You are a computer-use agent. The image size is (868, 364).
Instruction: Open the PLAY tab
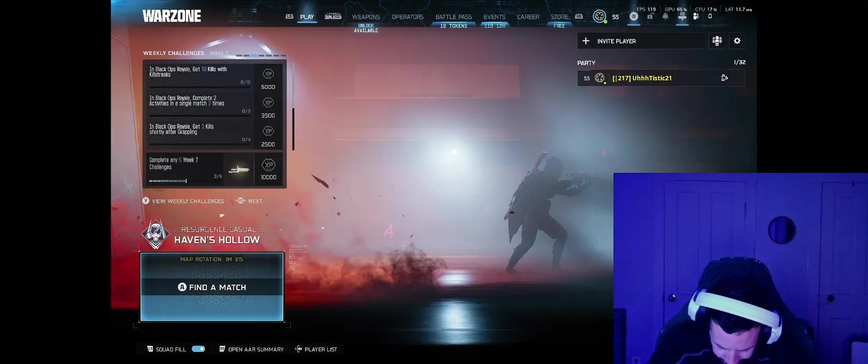click(307, 17)
